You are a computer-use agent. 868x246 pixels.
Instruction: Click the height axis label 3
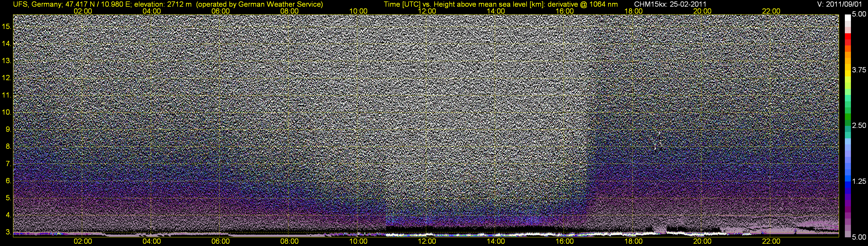pyautogui.click(x=8, y=232)
